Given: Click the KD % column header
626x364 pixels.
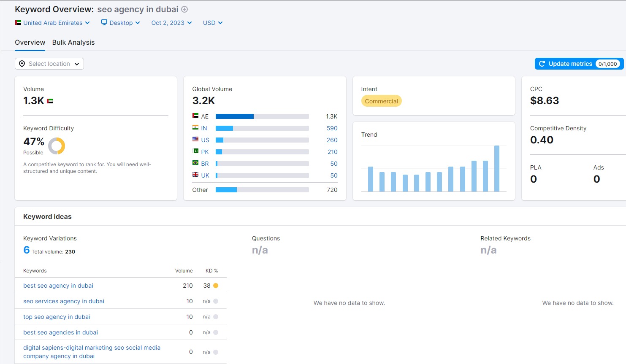Looking at the screenshot, I should pyautogui.click(x=211, y=271).
